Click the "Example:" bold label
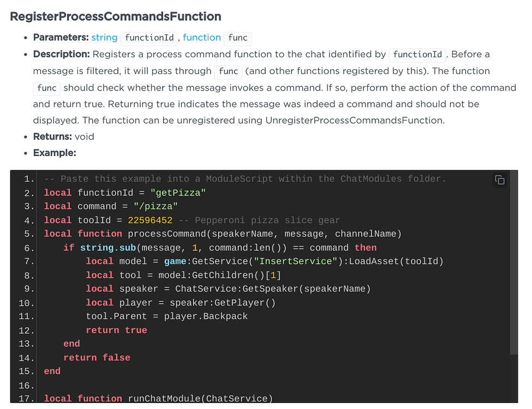532x409 pixels. coord(55,153)
